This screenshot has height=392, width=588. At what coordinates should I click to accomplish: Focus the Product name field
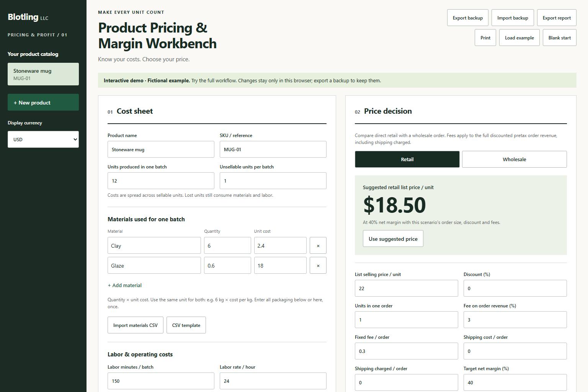(x=161, y=149)
